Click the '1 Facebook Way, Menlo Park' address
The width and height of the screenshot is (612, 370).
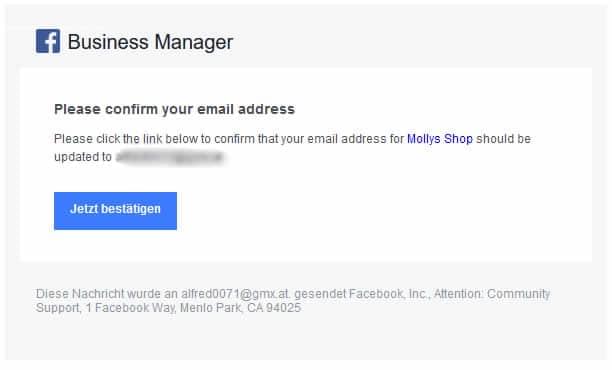coord(164,308)
